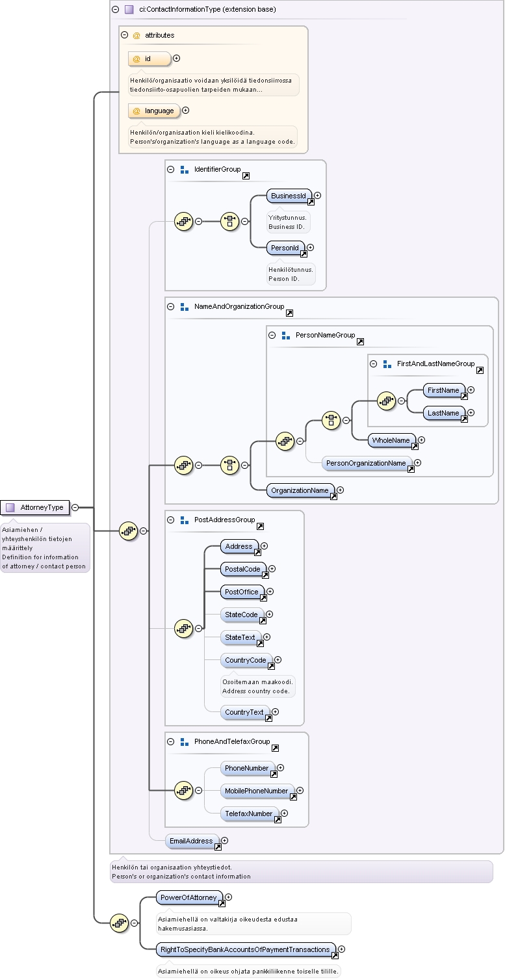This screenshot has width=505, height=980.
Task: Select the PostalCode element
Action: click(243, 569)
